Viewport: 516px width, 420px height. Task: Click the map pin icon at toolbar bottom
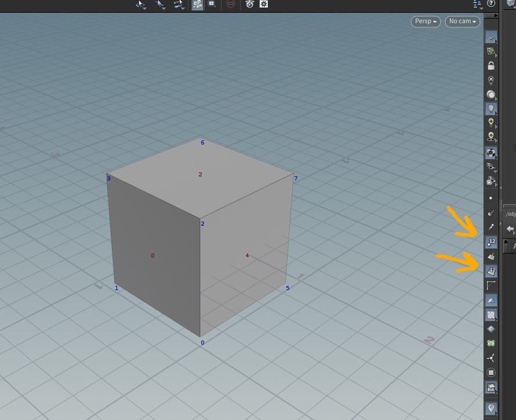pos(491,408)
